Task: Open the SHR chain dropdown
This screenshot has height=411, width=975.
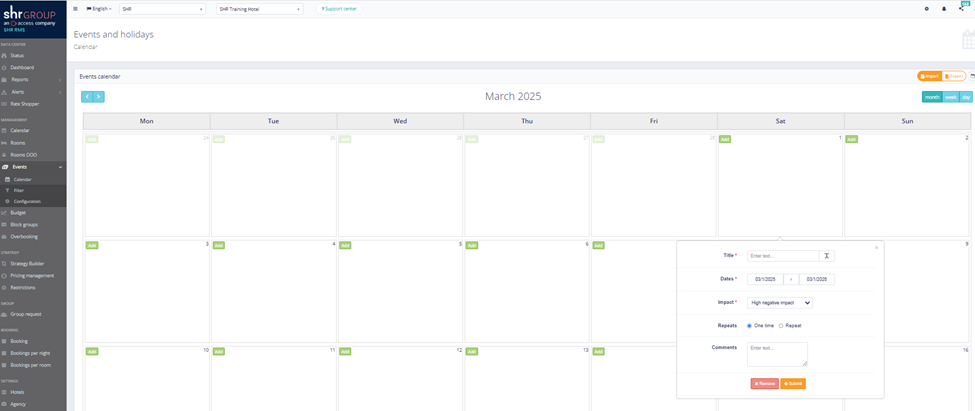Action: pos(162,9)
